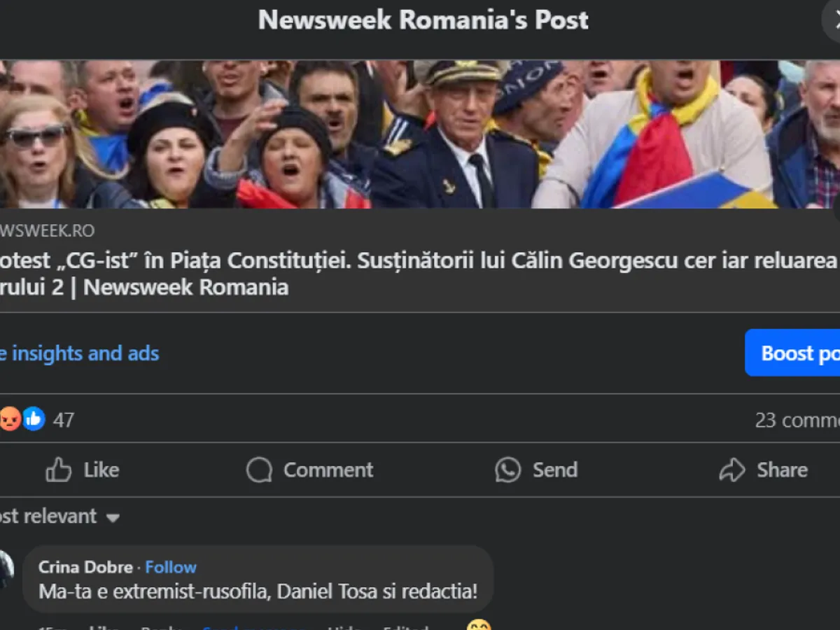This screenshot has width=840, height=630.
Task: Click the emoji reaction under the comment
Action: pyautogui.click(x=479, y=625)
